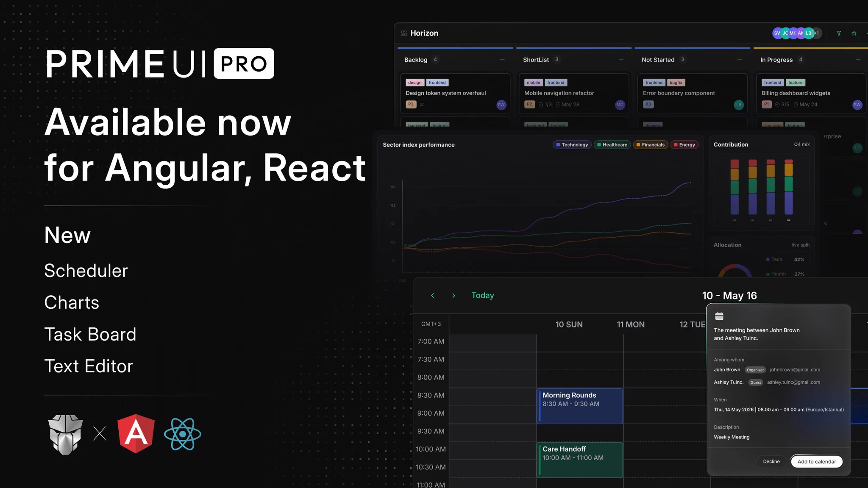This screenshot has width=868, height=488.
Task: Click P1 priority badge on Billing dashboard card
Action: coord(766,104)
